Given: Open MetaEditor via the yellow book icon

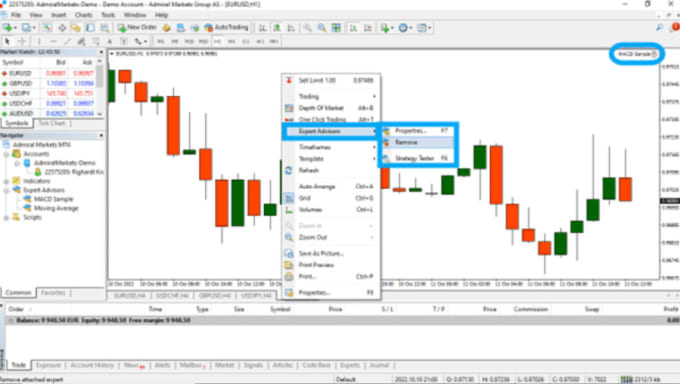Looking at the screenshot, I should click(x=167, y=27).
